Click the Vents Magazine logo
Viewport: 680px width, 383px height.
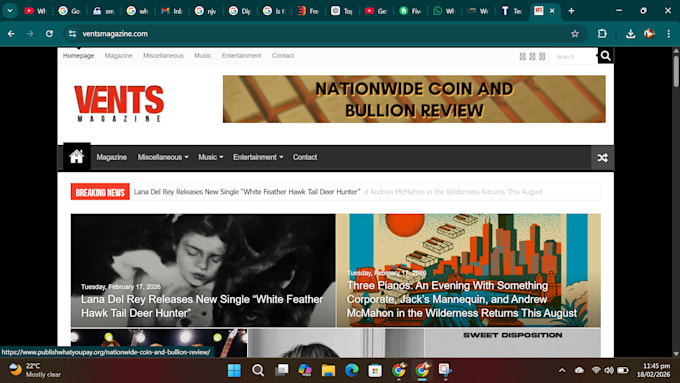(x=119, y=103)
